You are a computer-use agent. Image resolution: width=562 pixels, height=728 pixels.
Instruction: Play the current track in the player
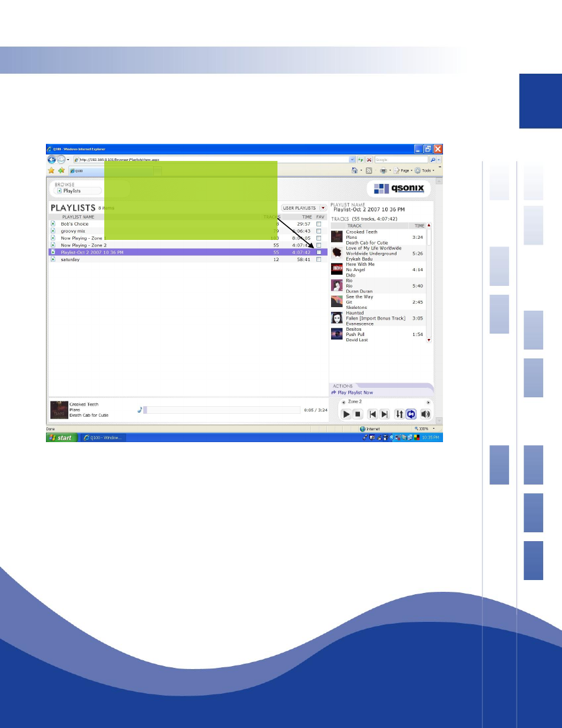pos(346,414)
